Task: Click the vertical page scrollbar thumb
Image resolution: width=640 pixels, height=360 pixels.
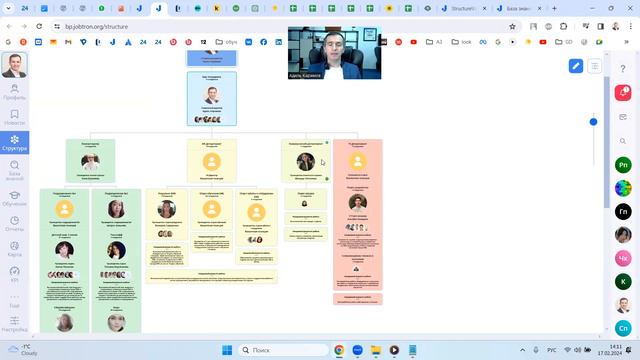Action: [x=607, y=142]
